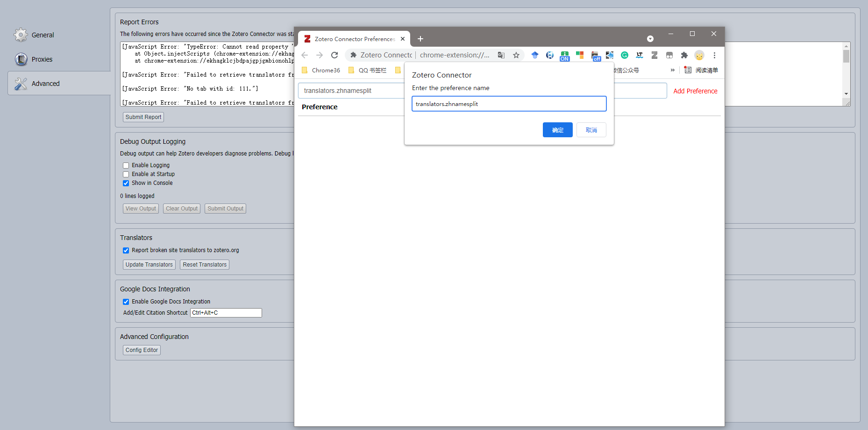Viewport: 868px width, 430px height.
Task: Open the QQ 书签栏 bookmarks folder
Action: [368, 70]
